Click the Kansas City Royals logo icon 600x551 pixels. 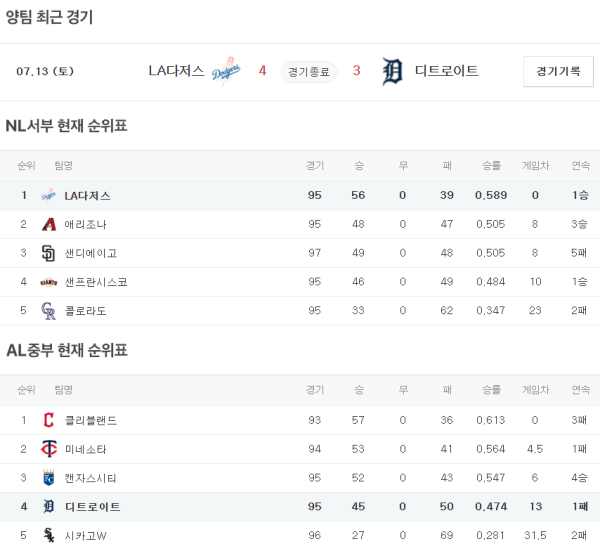48,478
